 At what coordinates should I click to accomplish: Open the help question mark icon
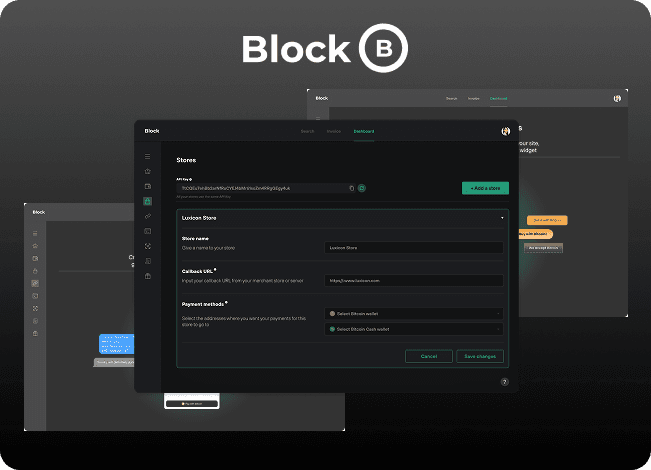tap(504, 382)
